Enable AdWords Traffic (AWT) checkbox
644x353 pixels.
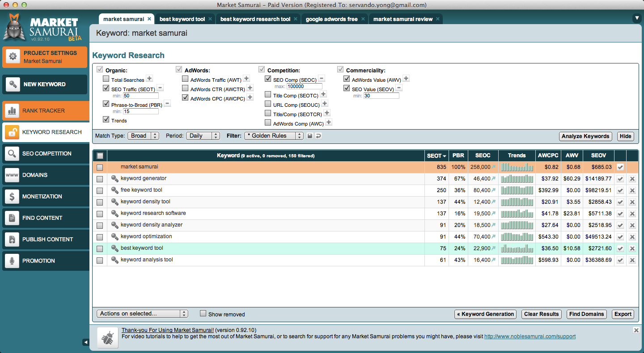coord(185,79)
